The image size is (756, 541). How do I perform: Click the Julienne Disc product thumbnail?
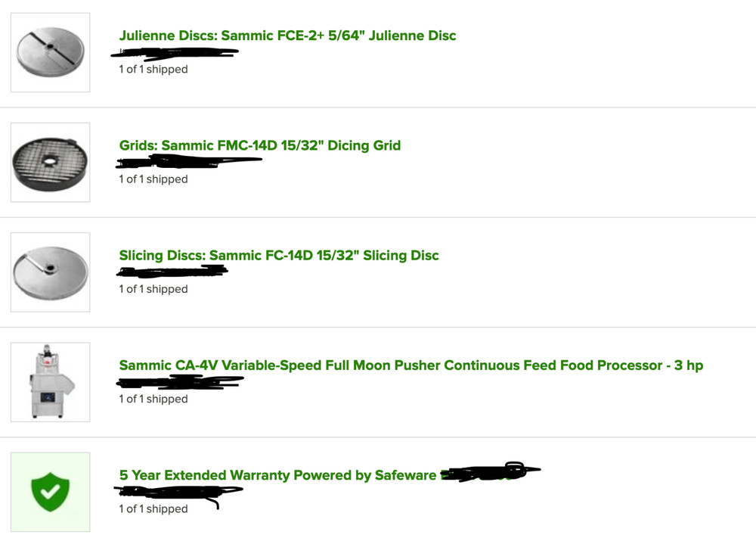point(50,52)
